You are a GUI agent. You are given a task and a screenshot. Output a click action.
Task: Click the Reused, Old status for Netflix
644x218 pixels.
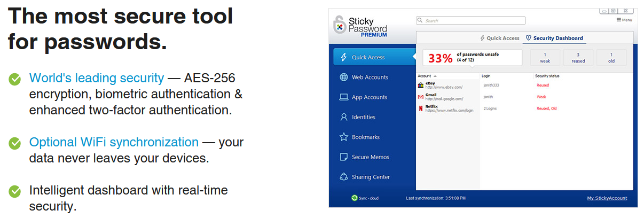tap(546, 108)
